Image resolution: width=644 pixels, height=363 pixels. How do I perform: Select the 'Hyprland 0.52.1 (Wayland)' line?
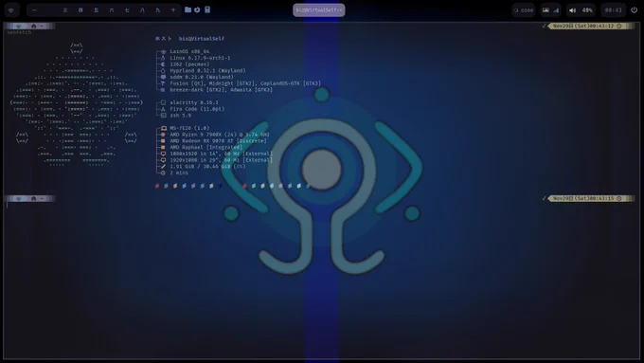[207, 71]
